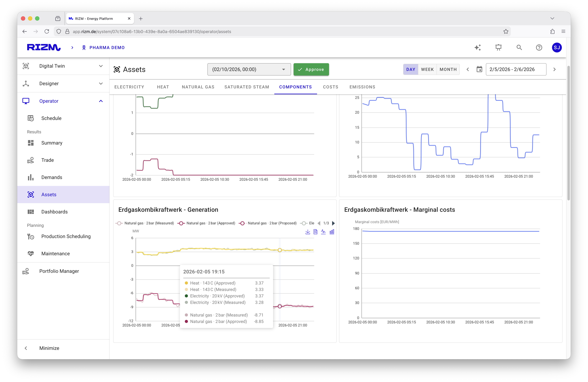Open the help question mark icon
Screen dimensions: 588x382
click(539, 47)
